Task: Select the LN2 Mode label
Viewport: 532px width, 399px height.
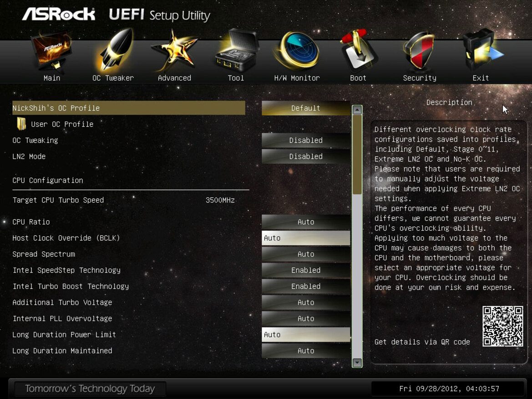Action: [29, 157]
